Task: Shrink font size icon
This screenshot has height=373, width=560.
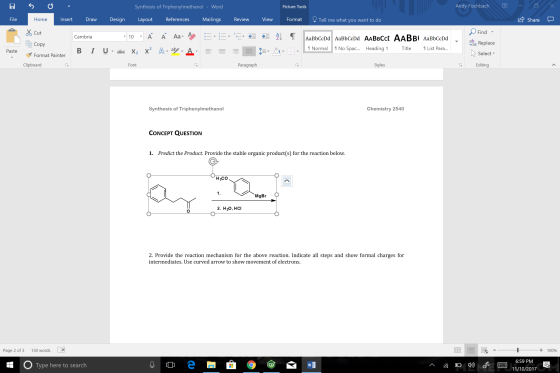Action: 164,36
